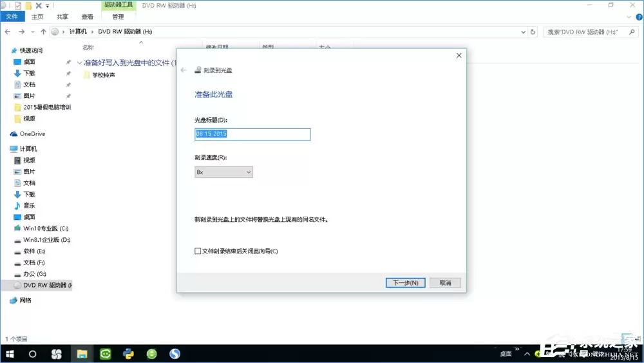Expand the ribbon with the chevron

coord(629,17)
